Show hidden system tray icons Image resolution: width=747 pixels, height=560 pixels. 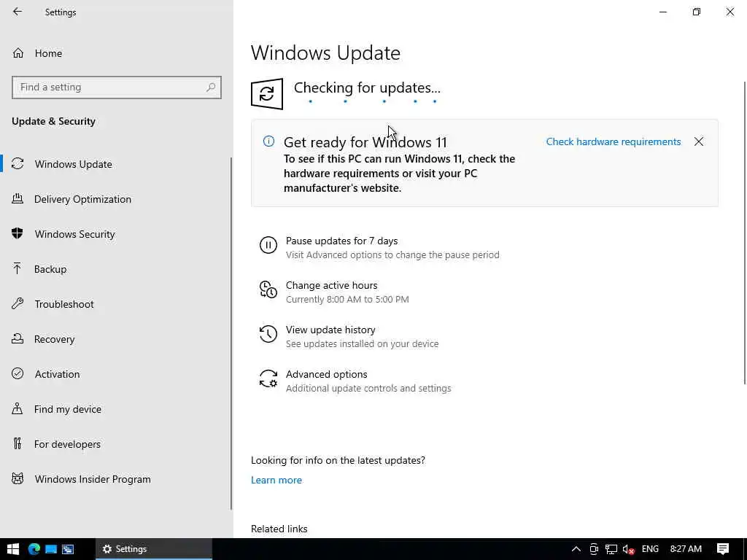pos(576,549)
